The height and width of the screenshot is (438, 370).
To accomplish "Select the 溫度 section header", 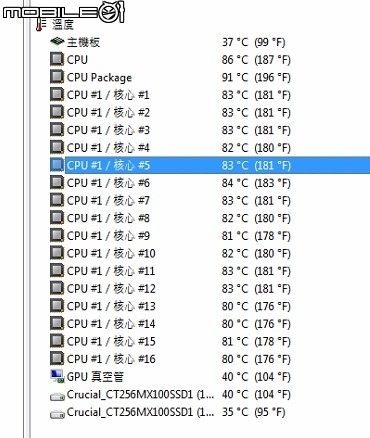I will pos(63,24).
